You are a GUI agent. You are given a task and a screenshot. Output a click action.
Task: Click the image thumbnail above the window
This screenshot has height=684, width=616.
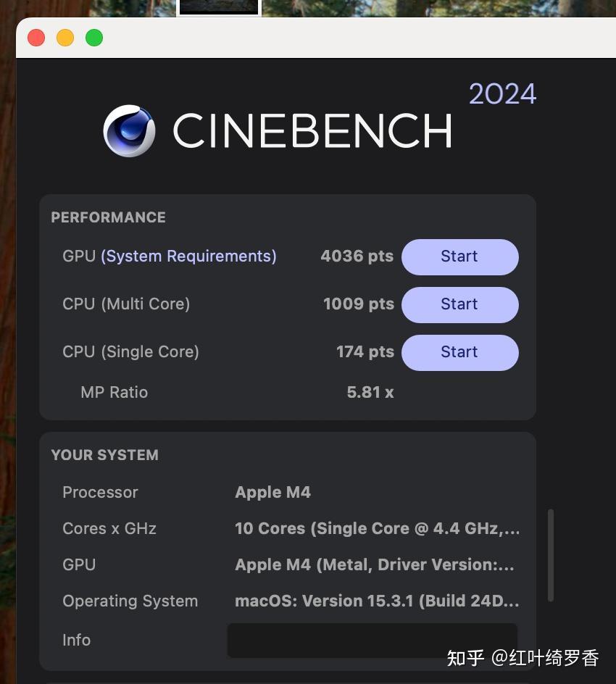[x=218, y=7]
